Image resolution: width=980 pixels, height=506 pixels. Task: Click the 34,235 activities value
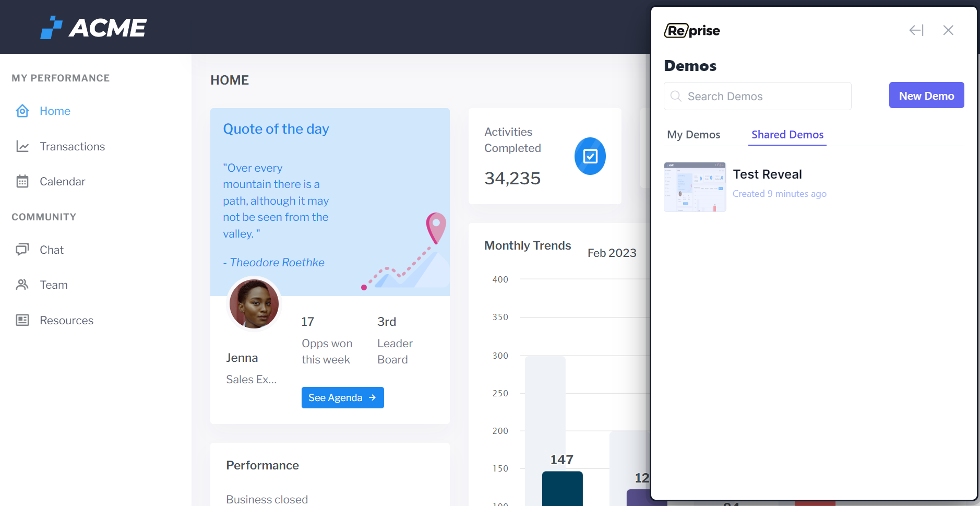point(512,178)
